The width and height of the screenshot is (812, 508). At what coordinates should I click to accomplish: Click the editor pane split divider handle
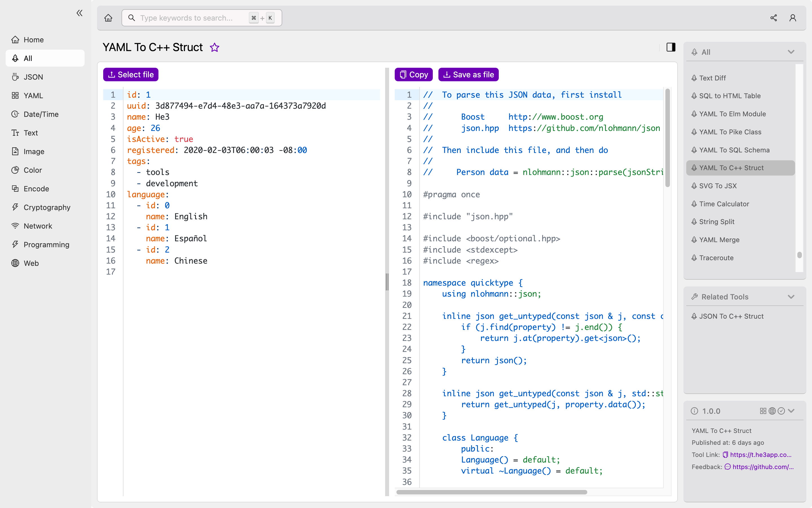coord(387,282)
